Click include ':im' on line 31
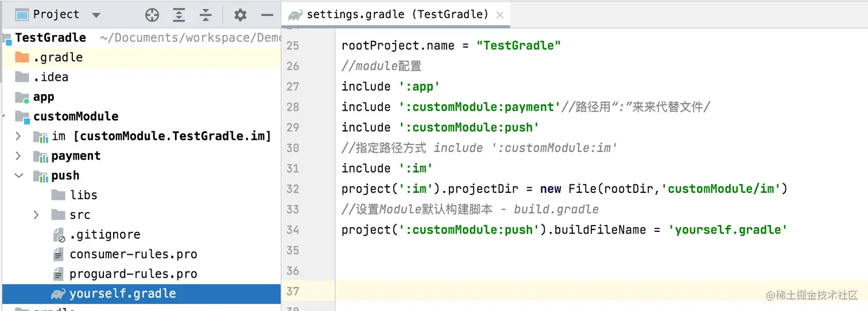The image size is (868, 311). pyautogui.click(x=387, y=168)
